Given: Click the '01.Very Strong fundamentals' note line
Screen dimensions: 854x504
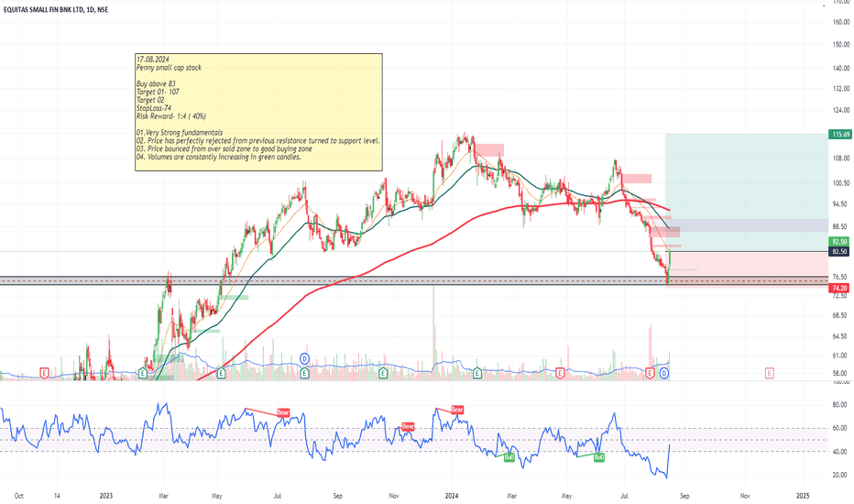Looking at the screenshot, I should (180, 132).
